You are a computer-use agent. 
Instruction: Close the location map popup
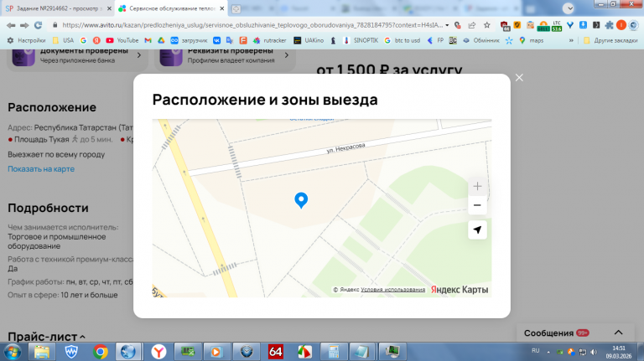[x=519, y=78]
